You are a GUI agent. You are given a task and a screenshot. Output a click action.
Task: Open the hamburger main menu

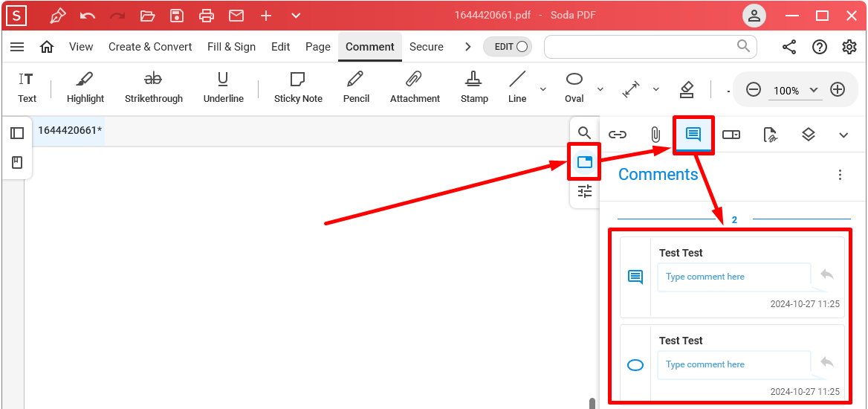pyautogui.click(x=17, y=47)
